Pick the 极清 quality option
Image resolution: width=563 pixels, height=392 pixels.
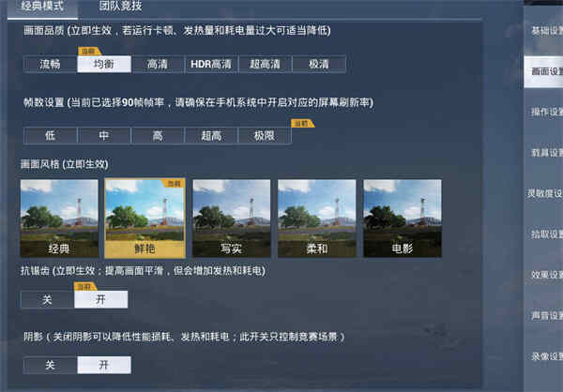319,65
